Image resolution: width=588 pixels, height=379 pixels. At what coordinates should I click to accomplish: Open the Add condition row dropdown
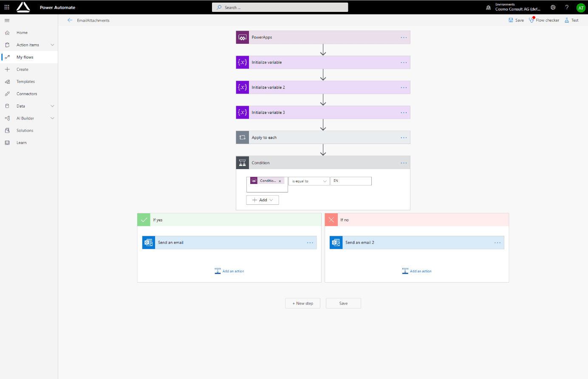click(x=263, y=200)
